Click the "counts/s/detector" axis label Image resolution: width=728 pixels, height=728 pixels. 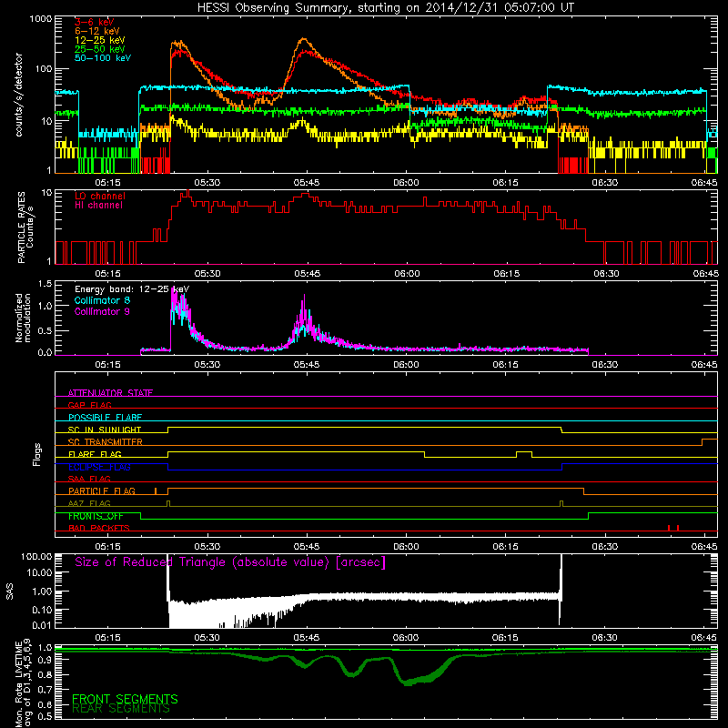point(18,95)
